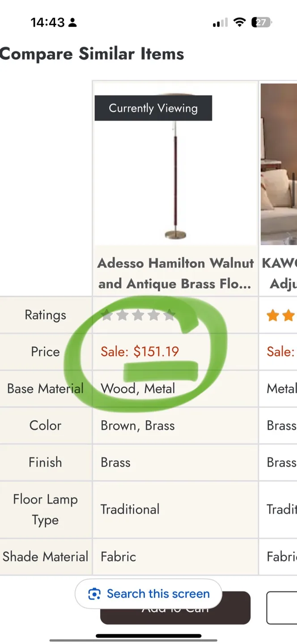The height and width of the screenshot is (644, 297).
Task: Tap the Sale $151.19 price
Action: pyautogui.click(x=140, y=352)
